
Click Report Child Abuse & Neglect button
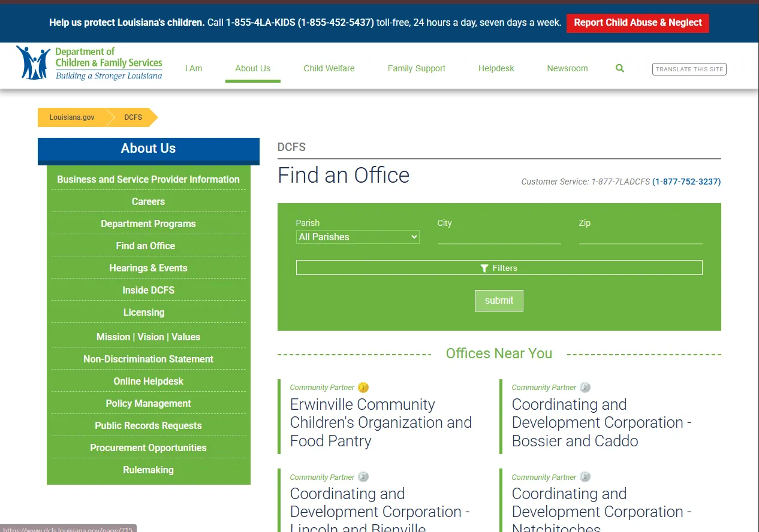tap(638, 23)
